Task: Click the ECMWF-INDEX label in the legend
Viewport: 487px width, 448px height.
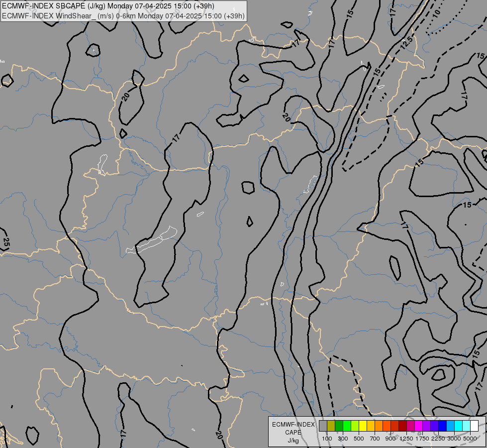Action: pos(293,425)
